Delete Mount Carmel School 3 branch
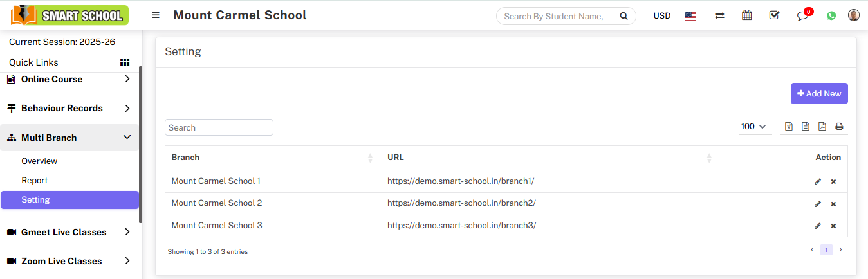The image size is (868, 279). click(833, 226)
